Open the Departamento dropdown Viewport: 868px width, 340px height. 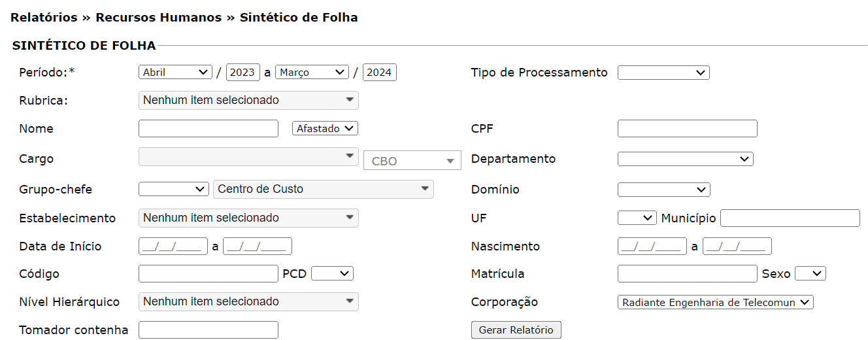click(x=685, y=159)
